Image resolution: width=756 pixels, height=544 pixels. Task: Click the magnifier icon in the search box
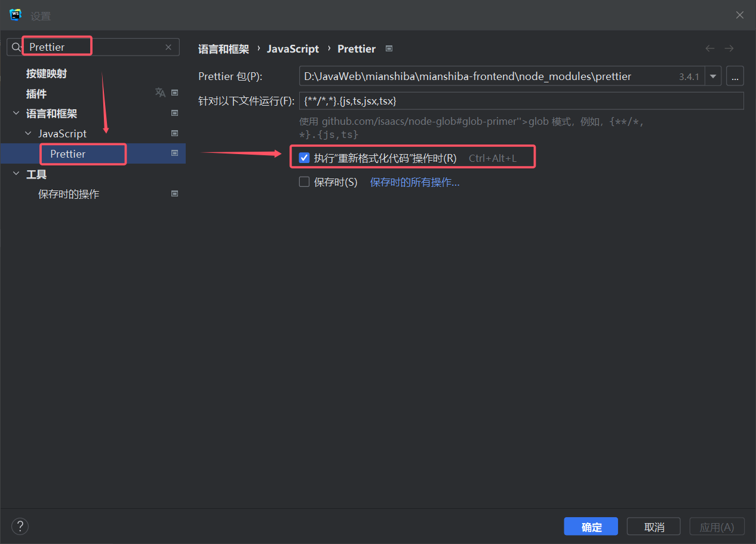(17, 47)
